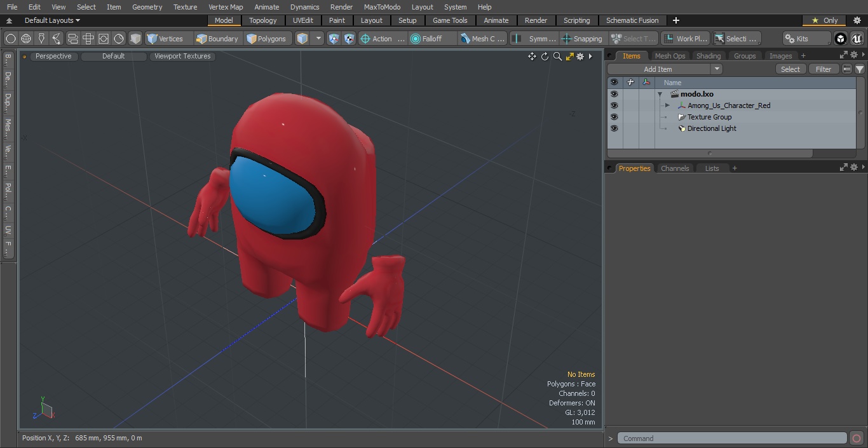Hide modo.lxo scene with eye icon
Image resolution: width=868 pixels, height=448 pixels.
pos(614,94)
